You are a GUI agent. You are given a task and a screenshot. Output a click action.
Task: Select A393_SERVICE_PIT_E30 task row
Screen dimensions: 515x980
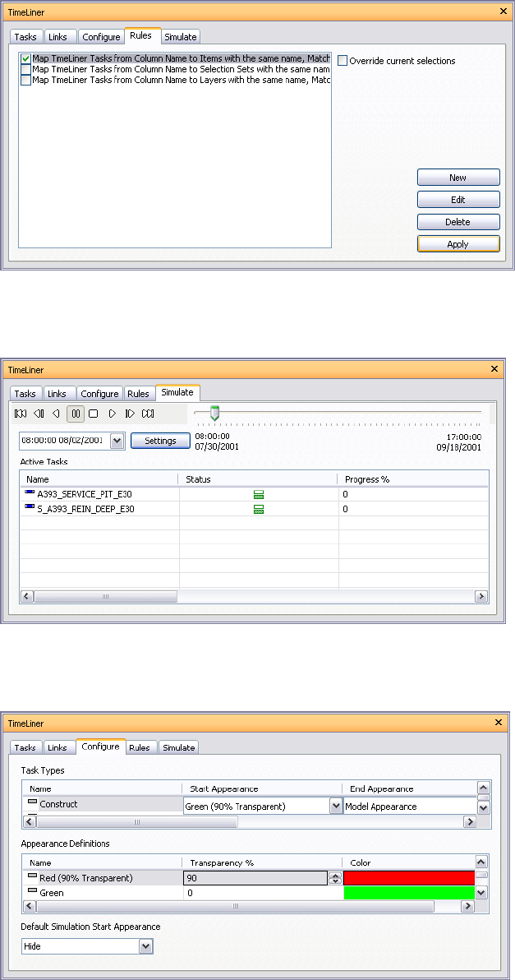pos(255,494)
